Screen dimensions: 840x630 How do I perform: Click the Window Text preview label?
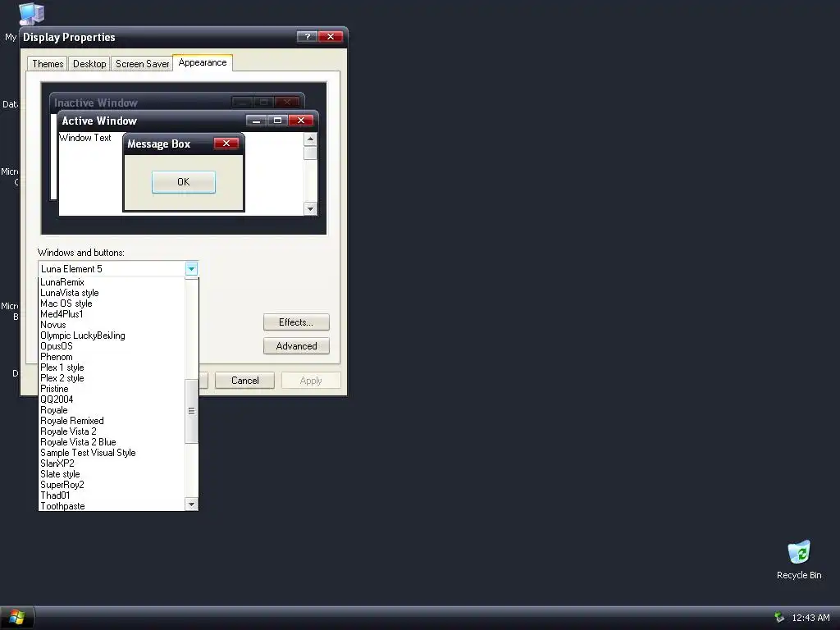tap(84, 138)
